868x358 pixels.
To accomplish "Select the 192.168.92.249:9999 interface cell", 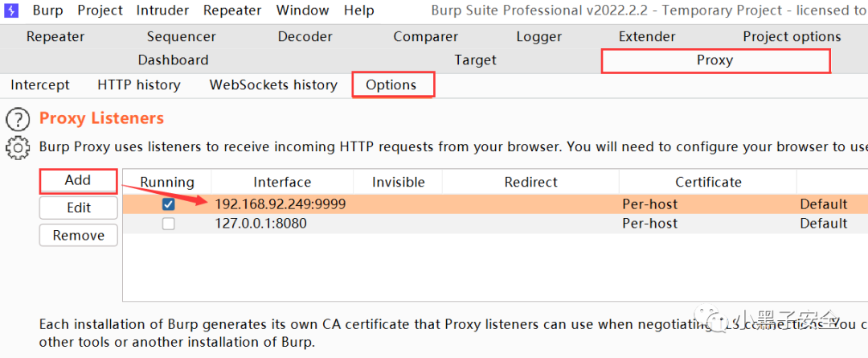I will coord(280,204).
